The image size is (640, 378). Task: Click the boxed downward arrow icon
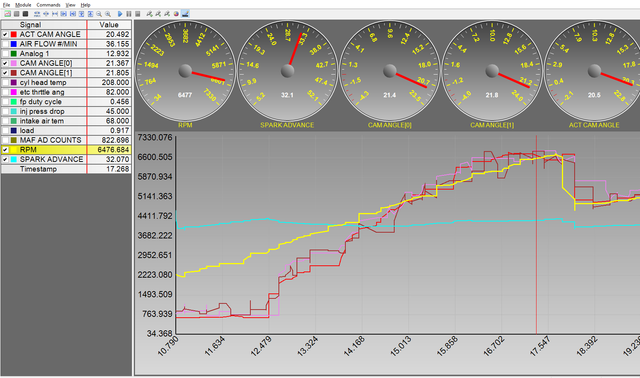[82, 14]
